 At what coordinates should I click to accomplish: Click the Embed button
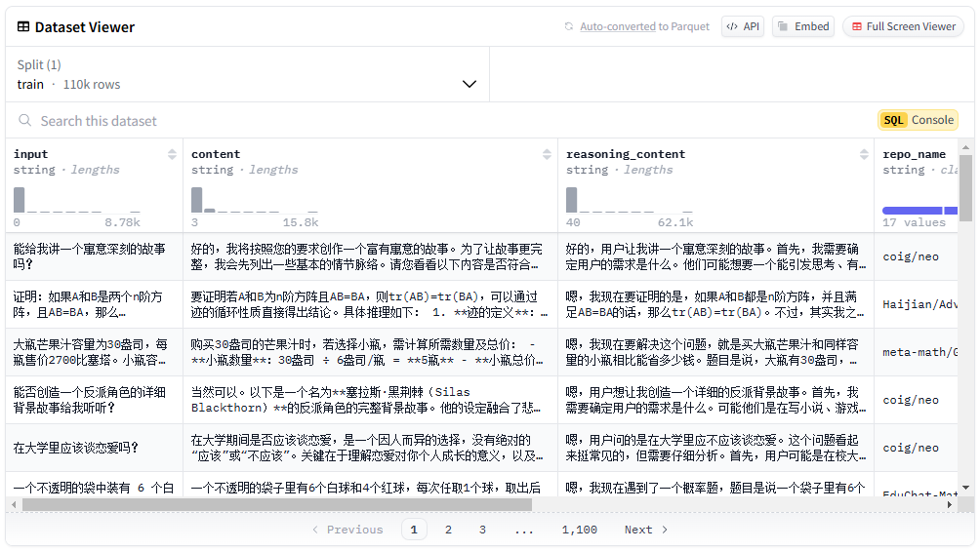(x=803, y=27)
